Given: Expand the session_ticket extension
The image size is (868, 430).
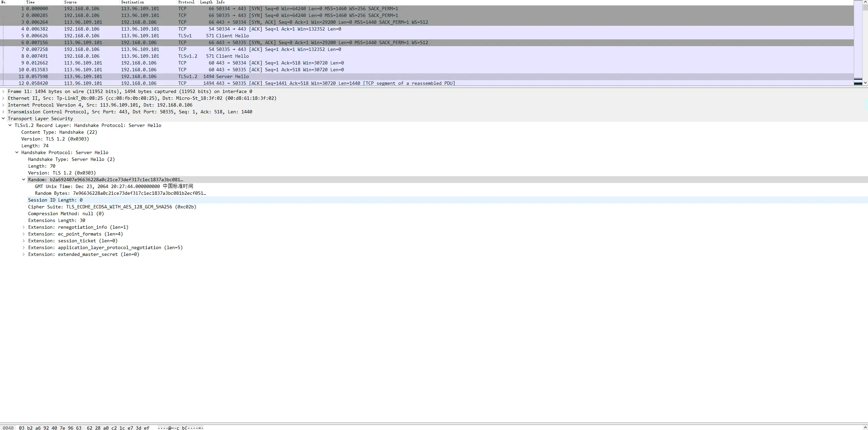Looking at the screenshot, I should pos(24,241).
